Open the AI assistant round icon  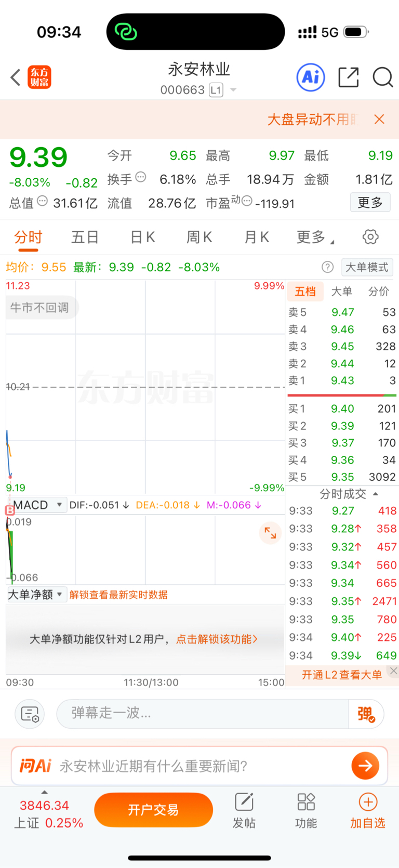[311, 77]
